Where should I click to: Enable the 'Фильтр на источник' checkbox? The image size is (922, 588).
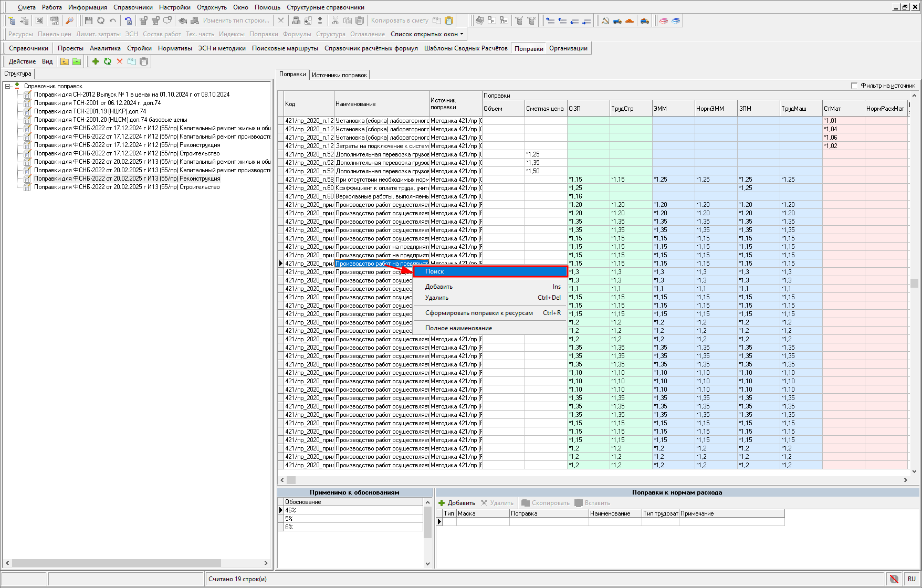click(x=854, y=86)
